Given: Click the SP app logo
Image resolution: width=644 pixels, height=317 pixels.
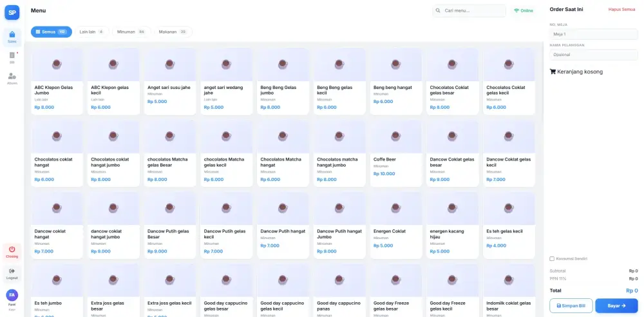Looking at the screenshot, I should [x=12, y=12].
